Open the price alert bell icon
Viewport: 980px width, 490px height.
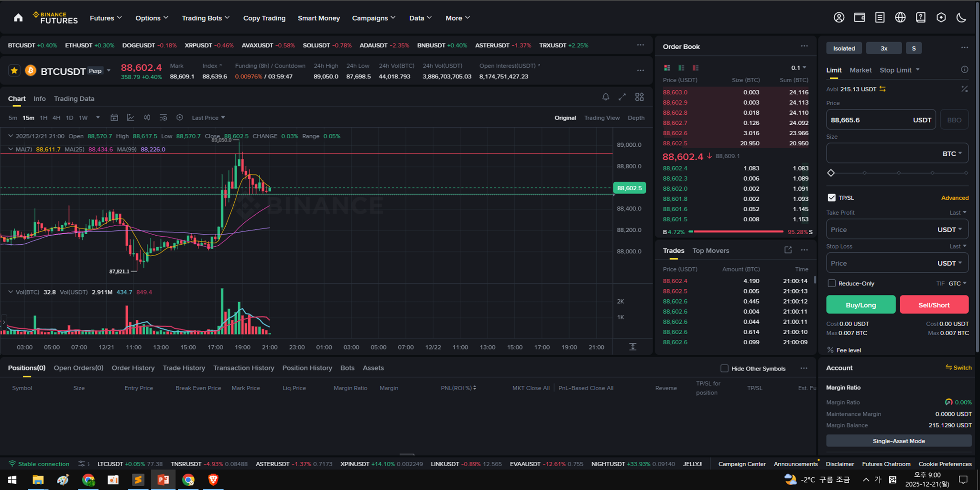(x=606, y=97)
